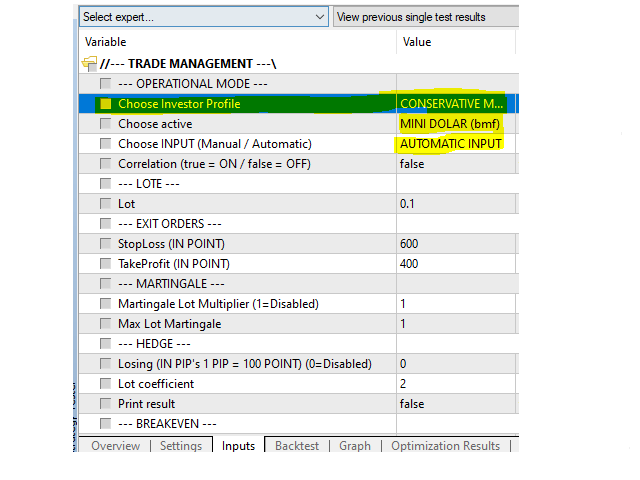640x480 pixels.
Task: Select the Correlation false value
Action: click(x=456, y=164)
